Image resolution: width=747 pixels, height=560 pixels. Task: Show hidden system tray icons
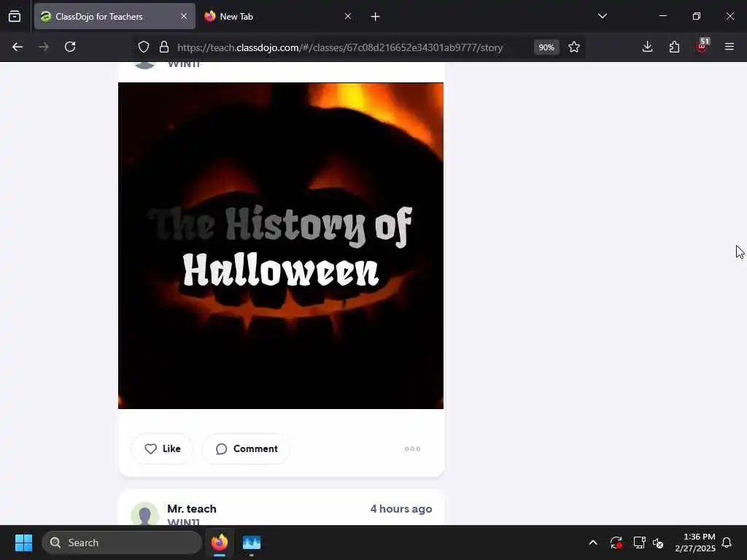592,542
